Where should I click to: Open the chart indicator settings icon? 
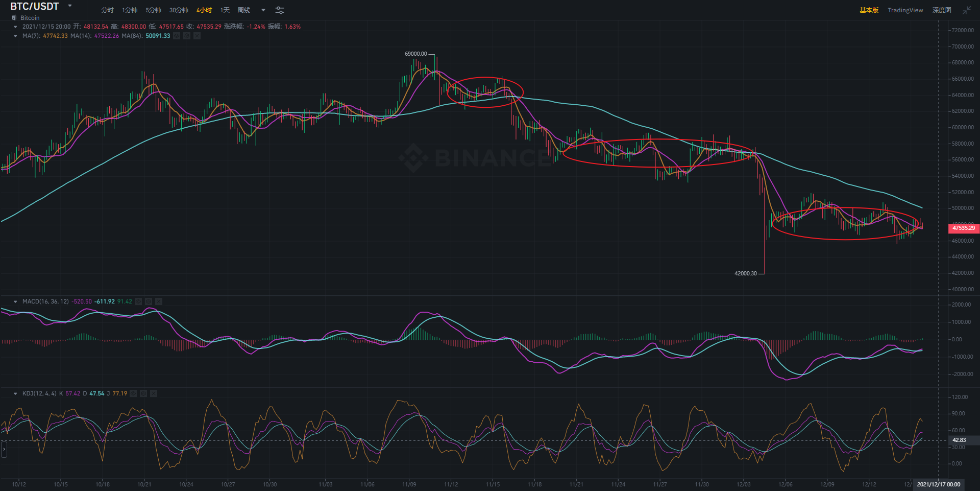[x=280, y=10]
